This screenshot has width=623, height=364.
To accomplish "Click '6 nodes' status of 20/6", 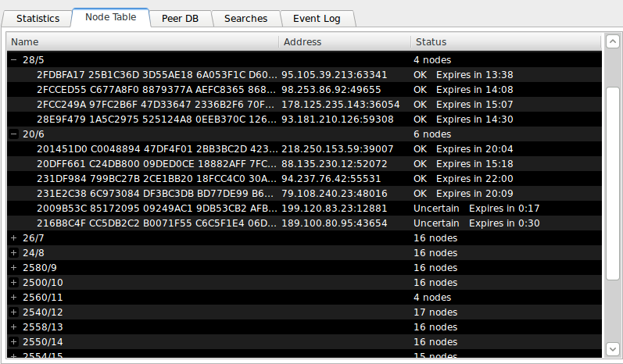I will (432, 134).
